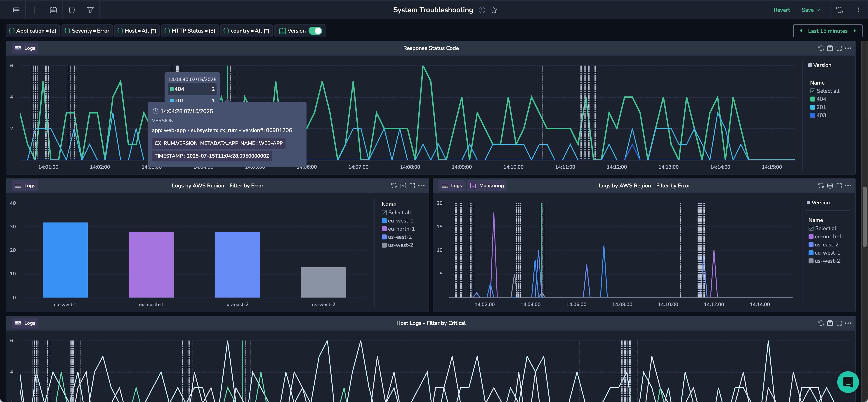Shift time range forward with right arrow
This screenshot has height=402, width=868.
pyautogui.click(x=855, y=31)
